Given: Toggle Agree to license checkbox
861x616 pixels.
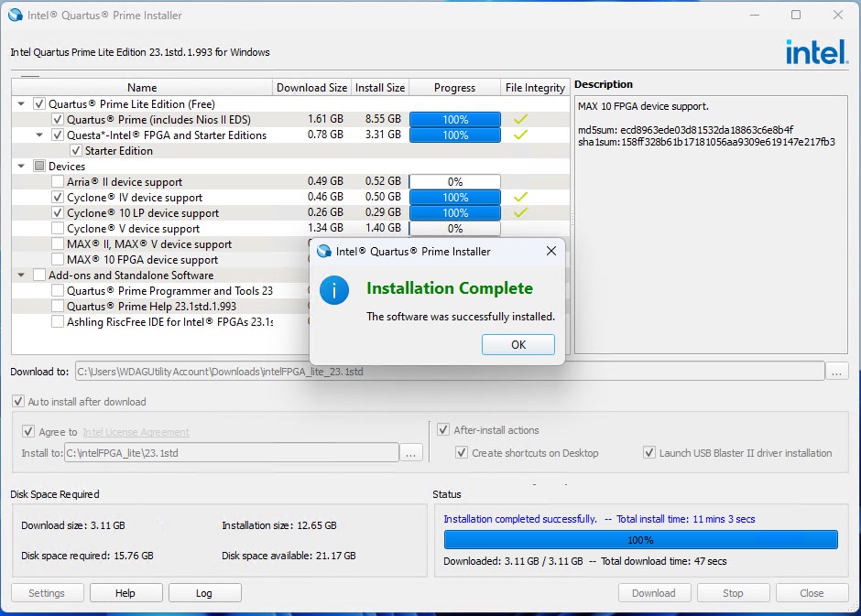Looking at the screenshot, I should 28,432.
